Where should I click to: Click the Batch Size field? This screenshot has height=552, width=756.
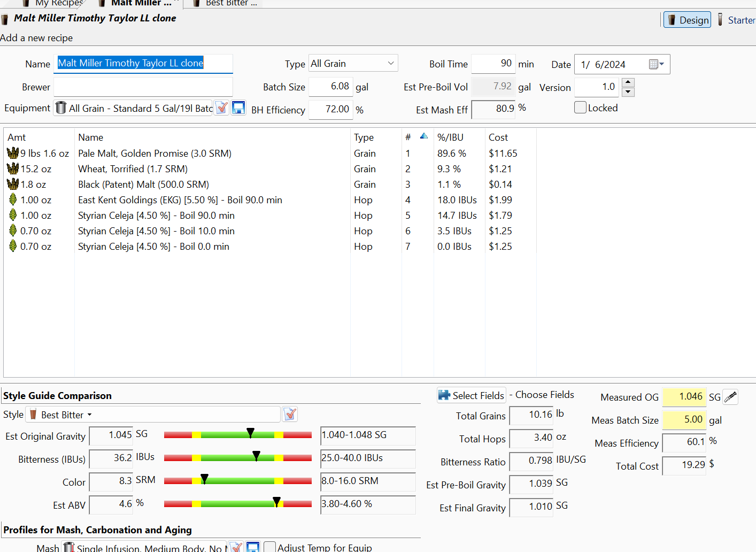(x=331, y=86)
